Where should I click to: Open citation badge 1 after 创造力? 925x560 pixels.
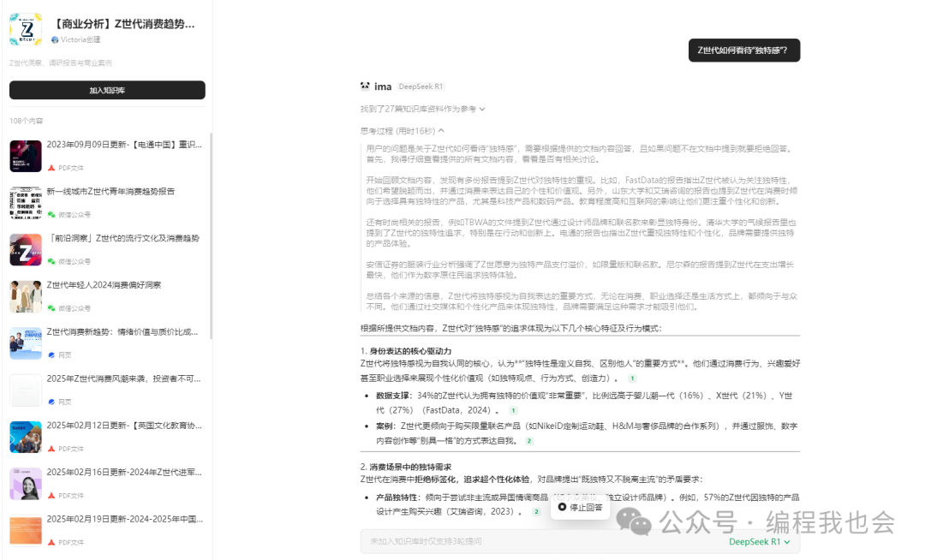pos(632,378)
